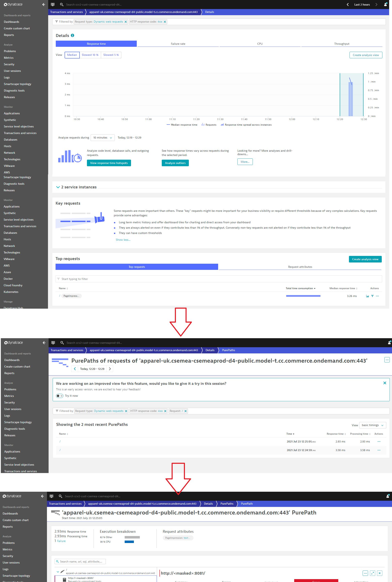Screen dimensions: 392x582
Task: Select the Slowest 5 % view option
Action: point(111,55)
